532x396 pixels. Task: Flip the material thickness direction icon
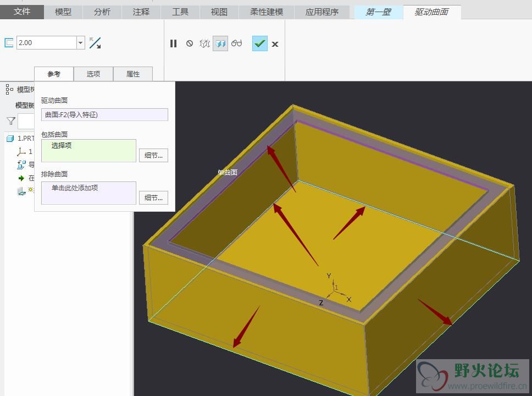coord(95,43)
